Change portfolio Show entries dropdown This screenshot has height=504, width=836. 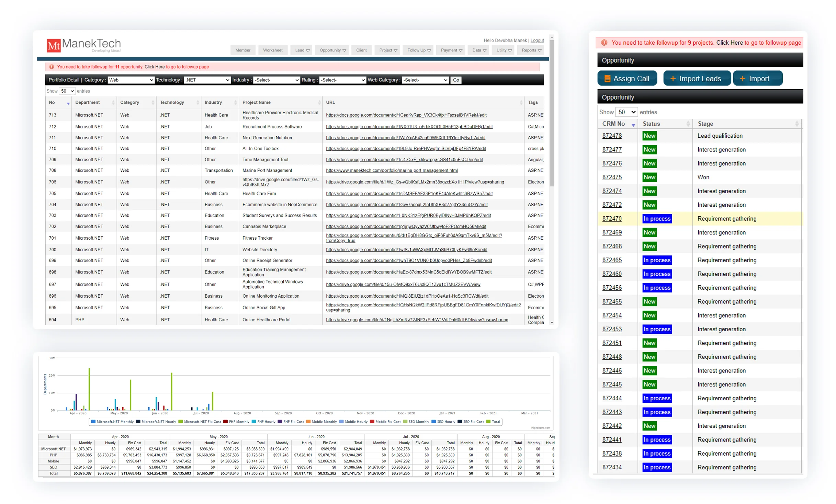click(x=67, y=91)
